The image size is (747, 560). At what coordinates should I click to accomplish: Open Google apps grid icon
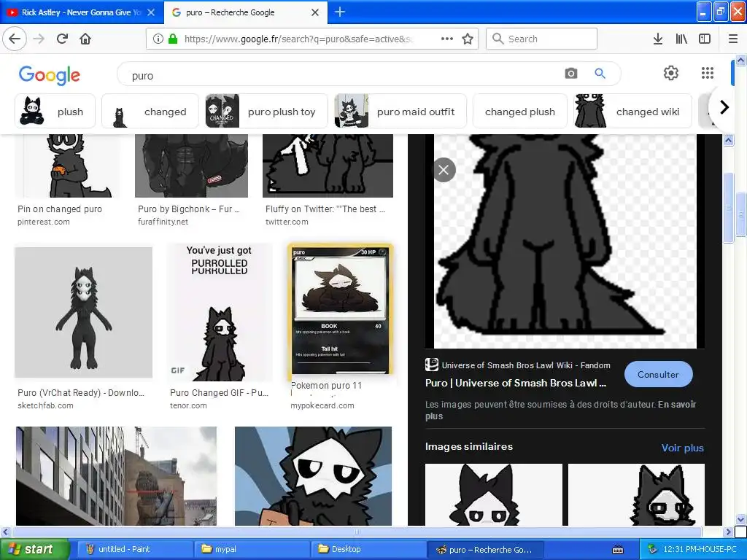(x=708, y=73)
